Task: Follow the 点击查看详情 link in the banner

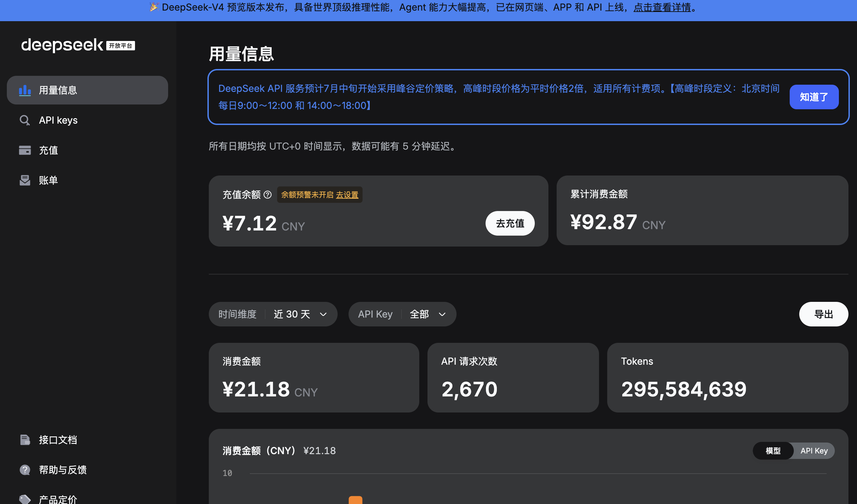Action: 662,7
